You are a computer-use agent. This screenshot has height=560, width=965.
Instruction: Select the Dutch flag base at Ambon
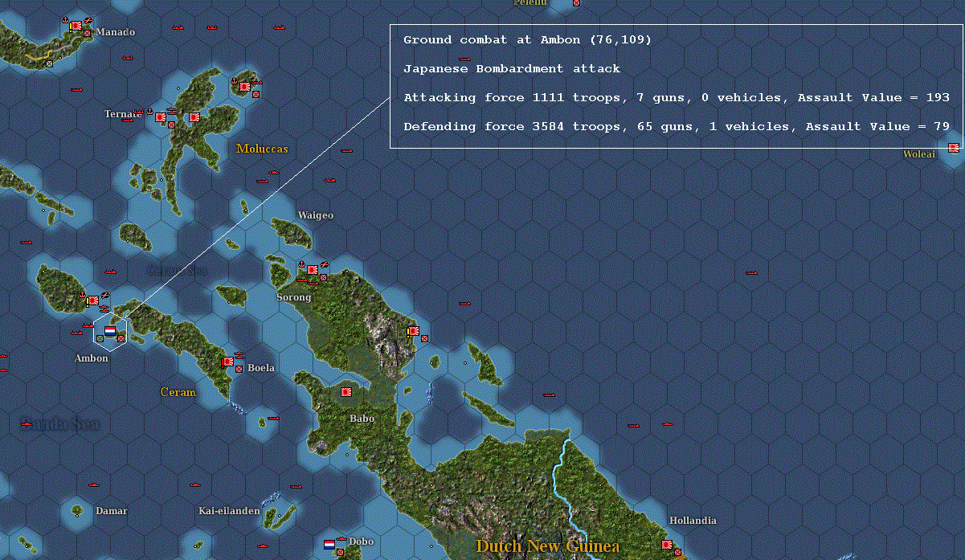(110, 331)
